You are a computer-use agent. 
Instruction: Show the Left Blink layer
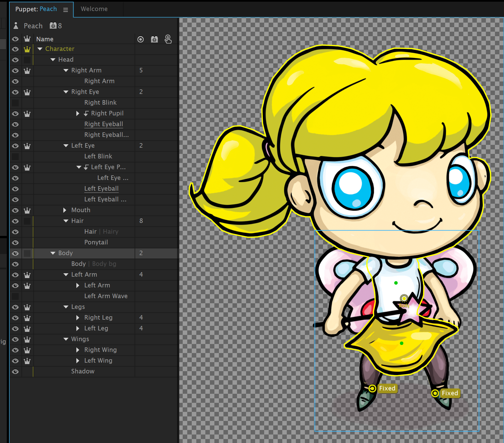coord(15,156)
